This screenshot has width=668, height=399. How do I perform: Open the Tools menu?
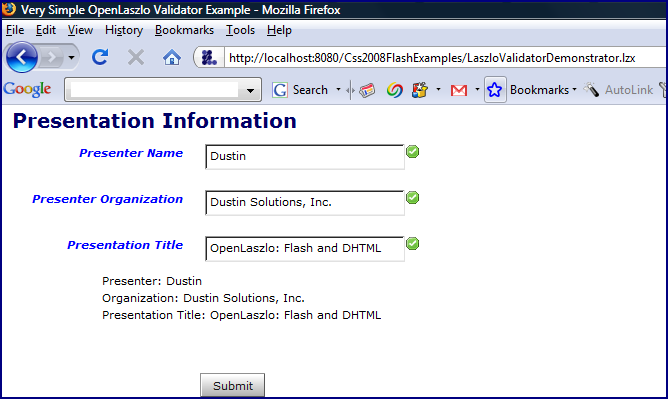coord(240,30)
